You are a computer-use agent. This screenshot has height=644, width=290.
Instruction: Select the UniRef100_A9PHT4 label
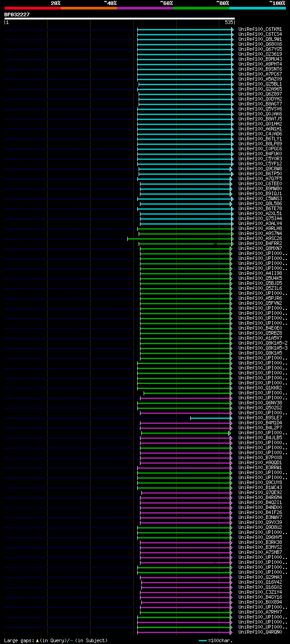point(260,64)
